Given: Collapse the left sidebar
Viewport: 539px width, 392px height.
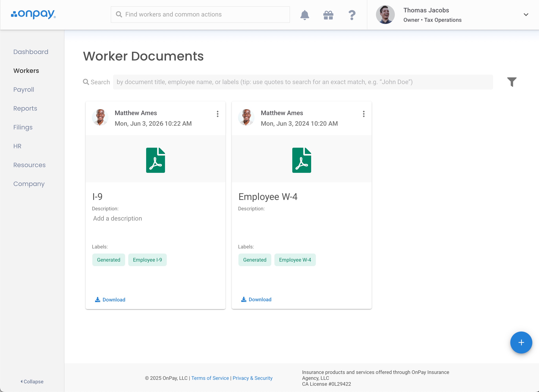Looking at the screenshot, I should 32,382.
